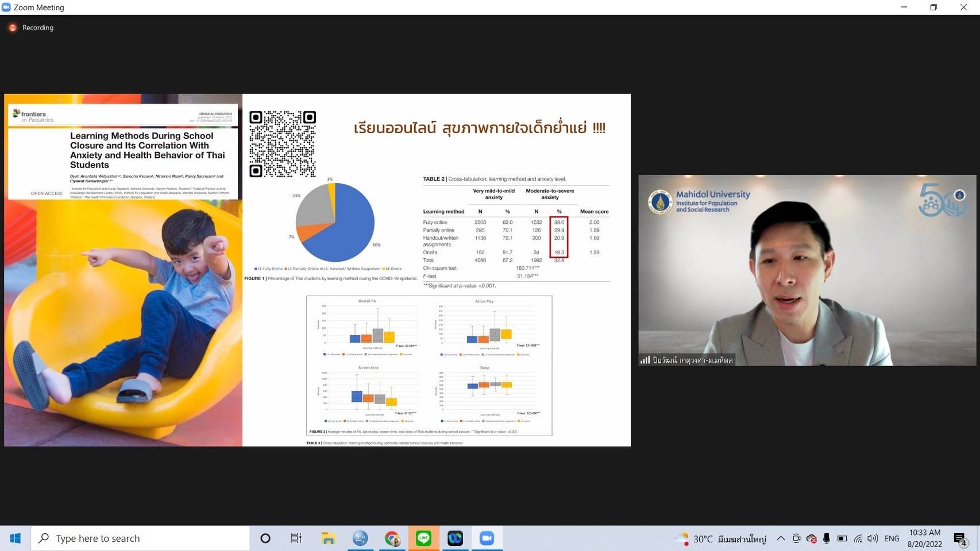Viewport: 980px width, 551px height.
Task: Open Google Chrome from the taskbar
Action: click(x=392, y=538)
